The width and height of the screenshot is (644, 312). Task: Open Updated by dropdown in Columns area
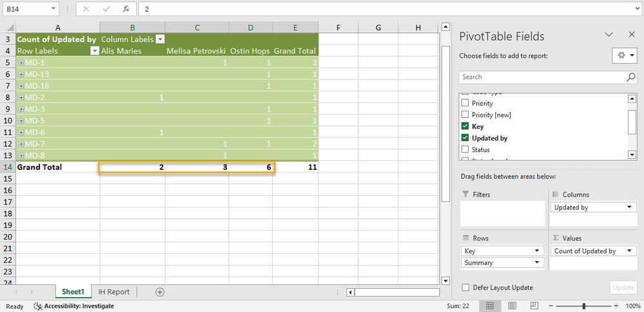pyautogui.click(x=630, y=208)
